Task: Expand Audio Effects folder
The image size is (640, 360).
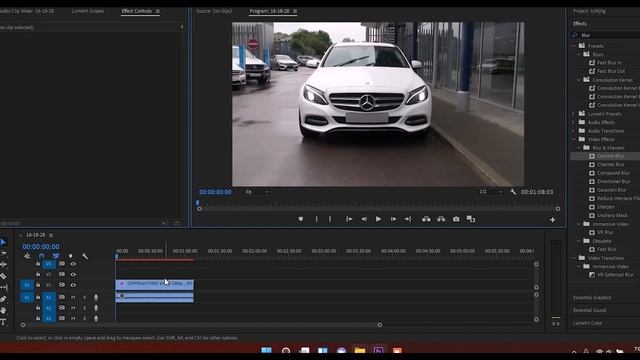Action: pos(574,122)
